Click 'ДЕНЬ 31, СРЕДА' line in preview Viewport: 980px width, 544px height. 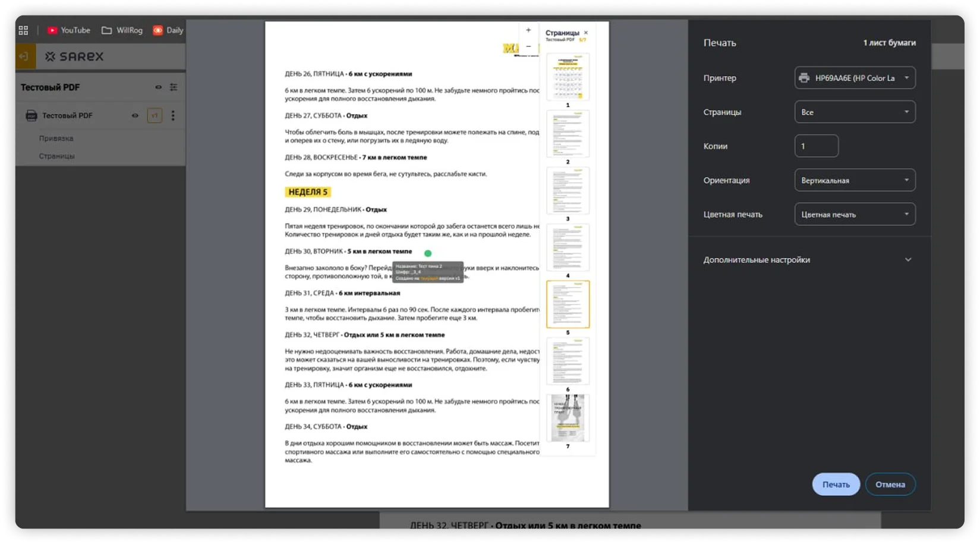point(342,293)
